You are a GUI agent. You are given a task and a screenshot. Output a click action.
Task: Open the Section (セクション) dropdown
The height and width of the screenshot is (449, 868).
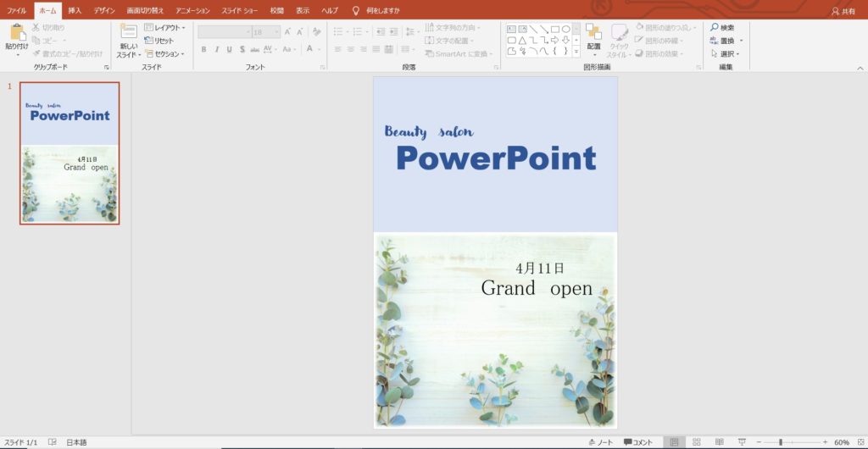[x=165, y=53]
